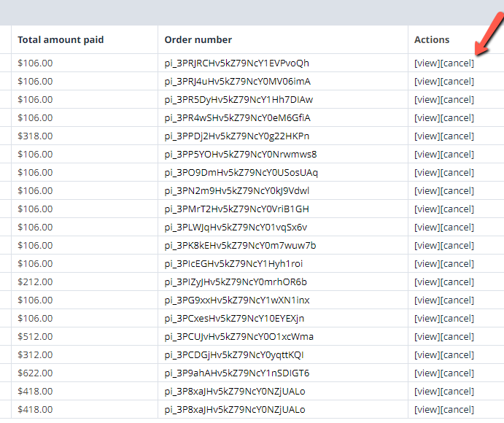View the $512.00 order
Viewport: 504px width, 423px height.
pyautogui.click(x=427, y=336)
